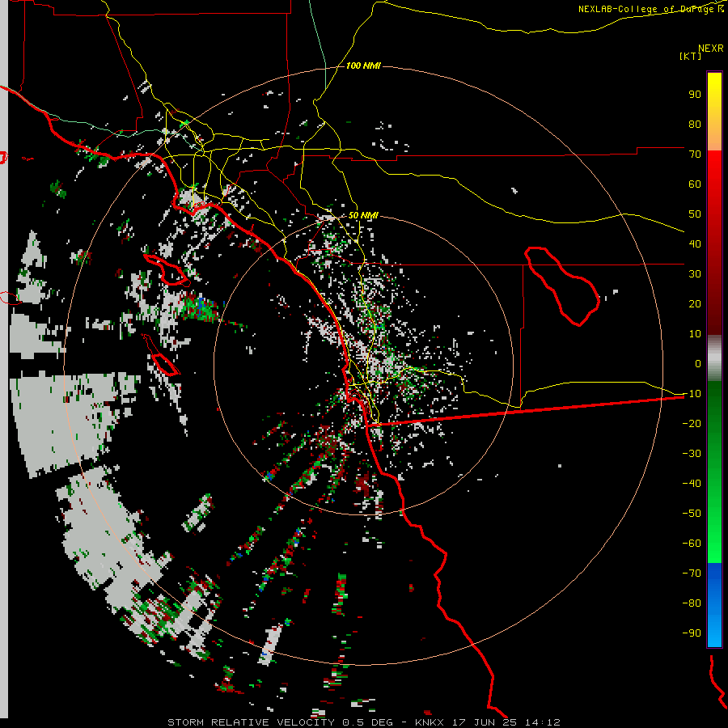
Task: Select the positive 70 scale value
Action: (695, 154)
